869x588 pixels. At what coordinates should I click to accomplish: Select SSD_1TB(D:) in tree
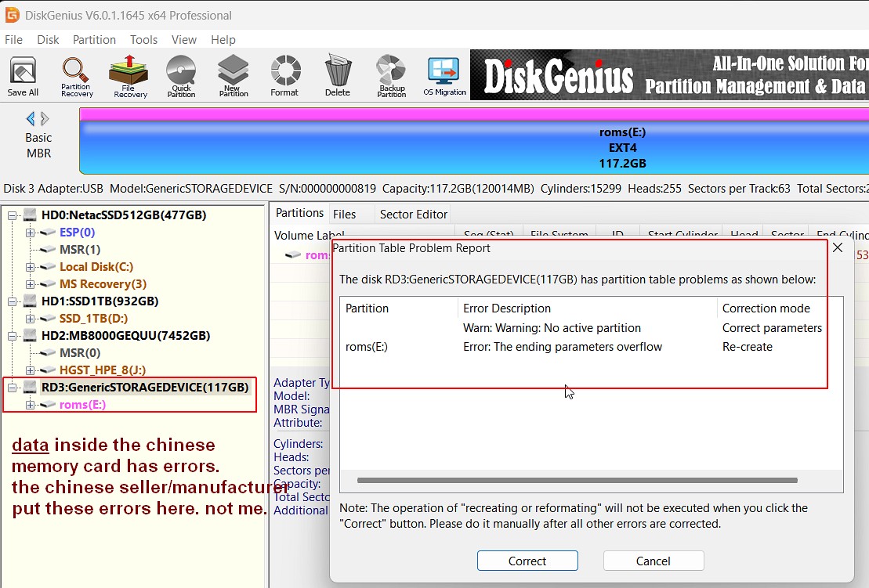[94, 319]
